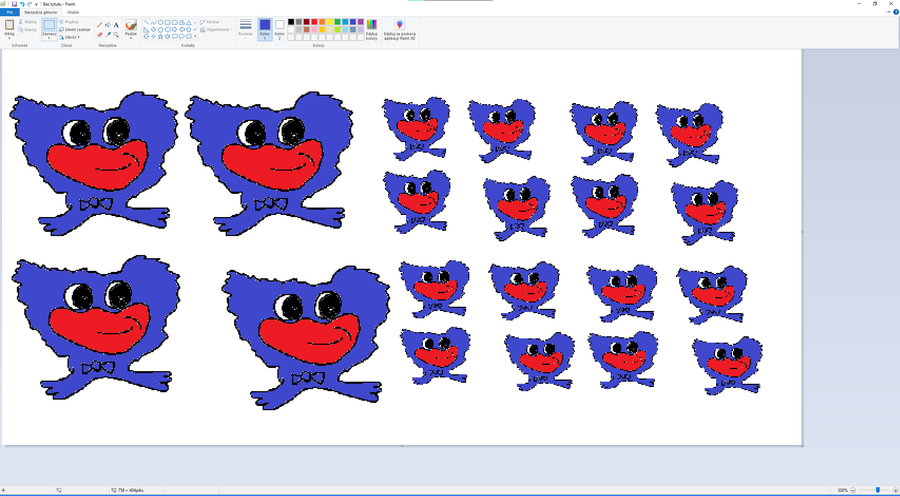Click the Kopiuj copy button
Screen dimensions: 900x496
click(28, 29)
